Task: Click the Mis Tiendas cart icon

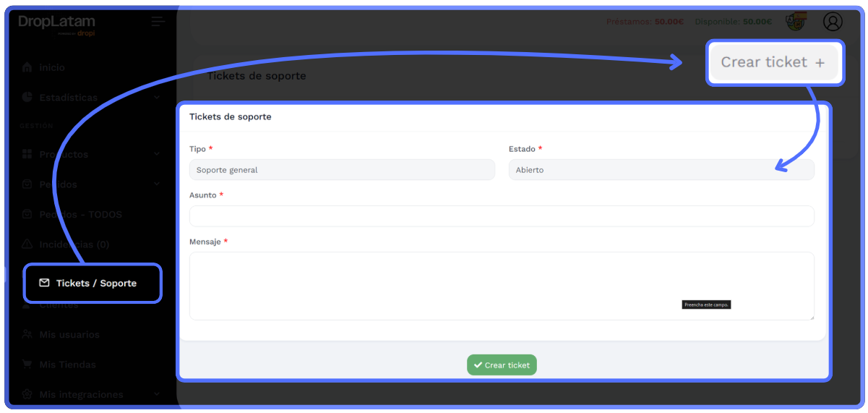Action: [x=27, y=365]
